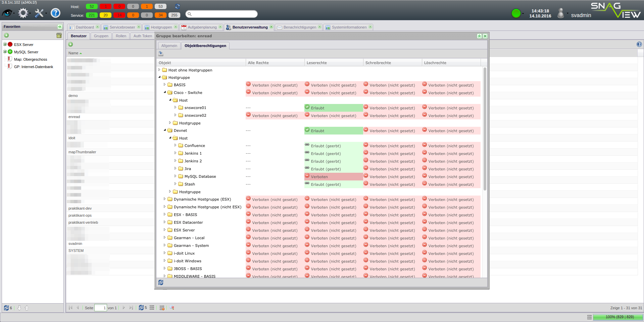Viewport: 644px width, 322px height.
Task: Move favorite down with arrow icon
Action: (x=19, y=308)
